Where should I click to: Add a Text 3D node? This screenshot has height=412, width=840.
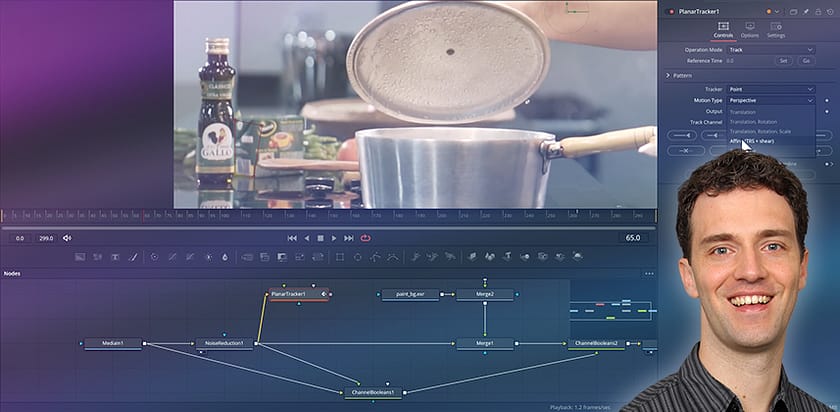507,257
